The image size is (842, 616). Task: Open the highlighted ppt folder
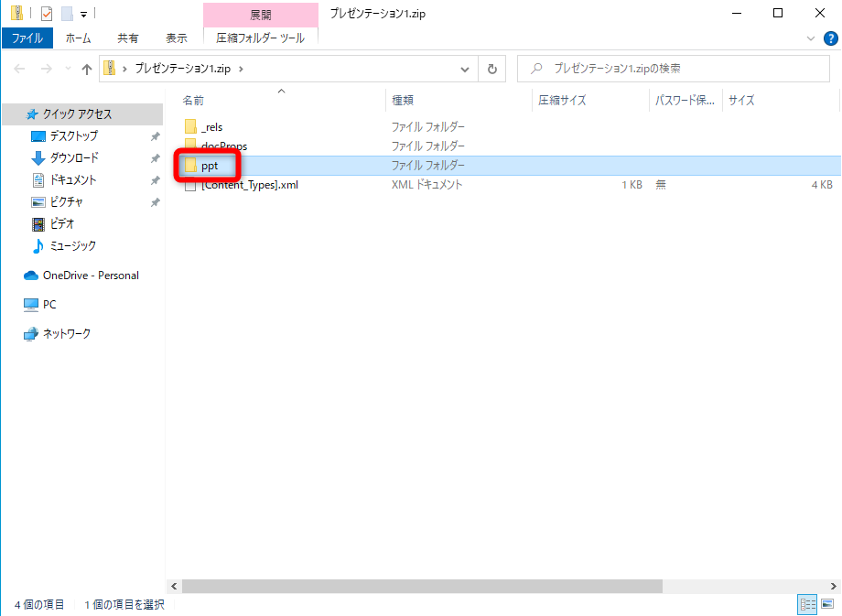point(208,165)
